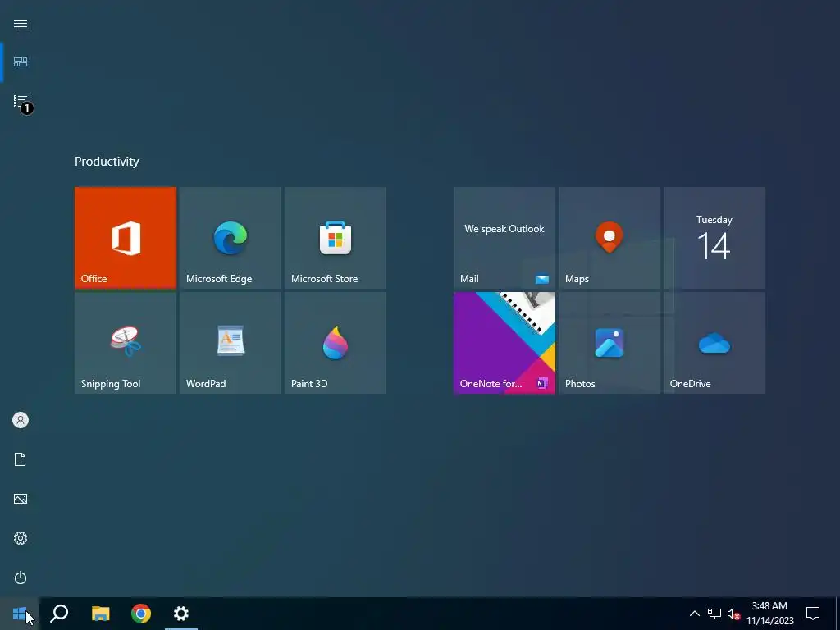Open the WordPad tile

231,343
